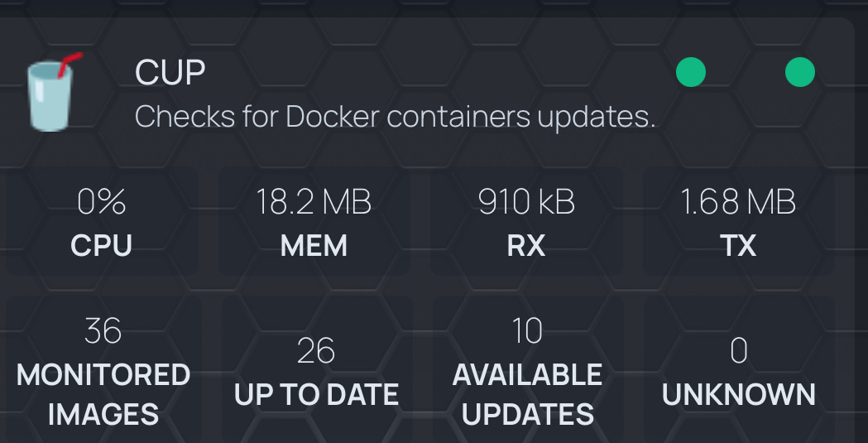The height and width of the screenshot is (443, 868).
Task: Click the 0% CPU usage value
Action: (102, 202)
